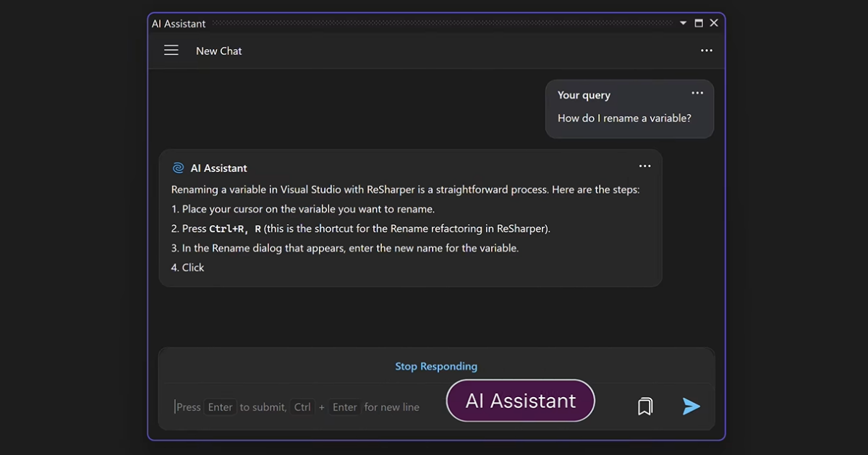
Task: Click the bookmark prompt library icon
Action: click(x=645, y=407)
